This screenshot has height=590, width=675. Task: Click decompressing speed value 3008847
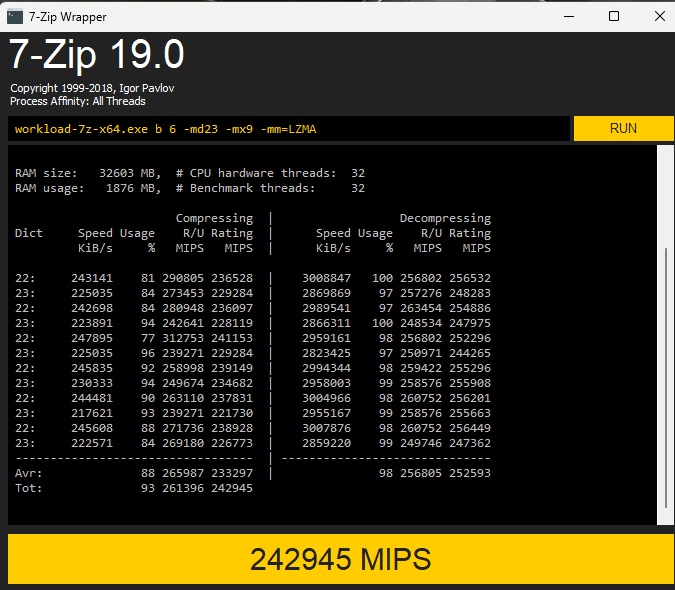(x=326, y=278)
